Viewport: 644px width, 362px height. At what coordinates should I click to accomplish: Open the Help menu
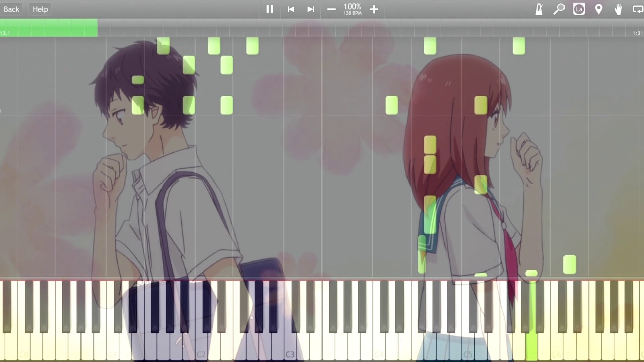click(x=40, y=9)
